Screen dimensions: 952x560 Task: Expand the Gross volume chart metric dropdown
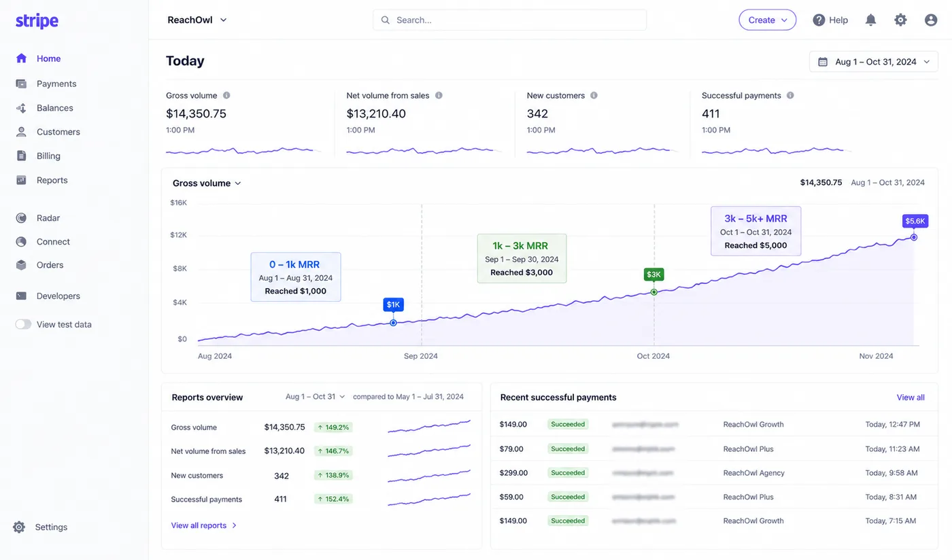coord(207,183)
